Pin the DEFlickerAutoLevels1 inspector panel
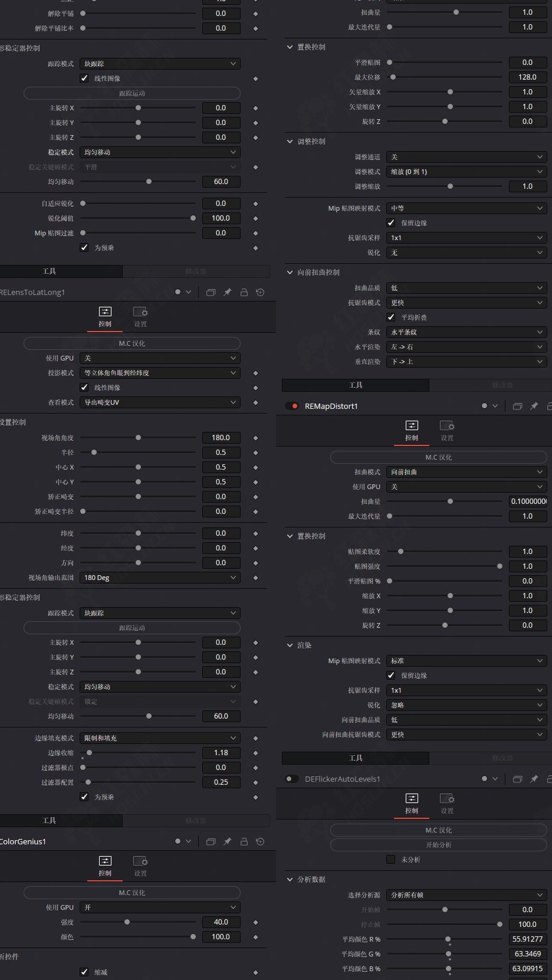This screenshot has width=552, height=980. click(534, 779)
